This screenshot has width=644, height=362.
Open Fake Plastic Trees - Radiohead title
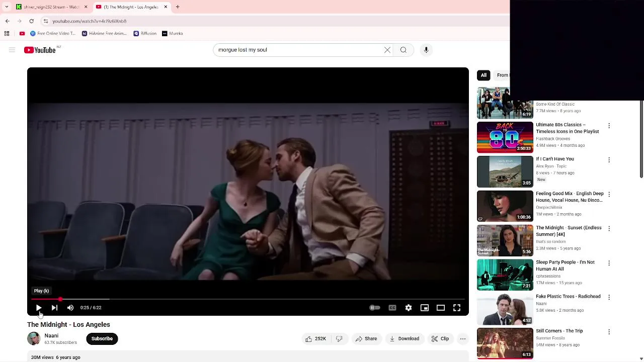[x=568, y=297]
